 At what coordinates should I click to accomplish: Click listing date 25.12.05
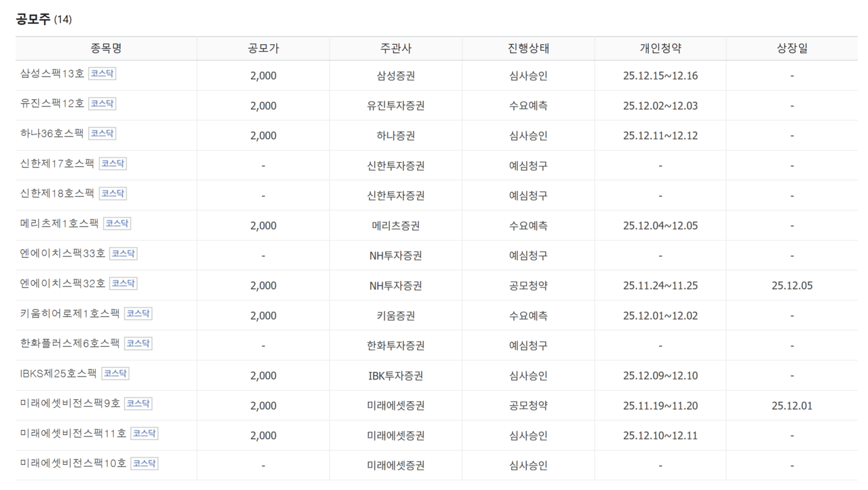(792, 286)
